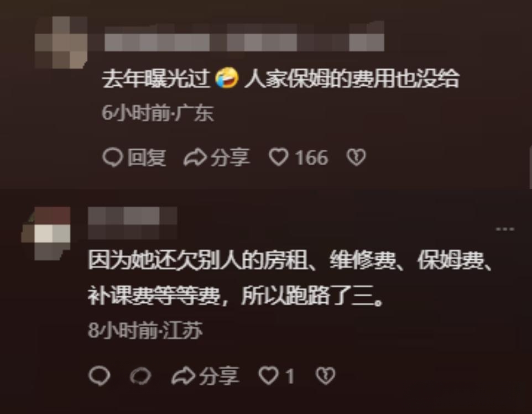Open the three-dot more options menu
This screenshot has height=414, width=532.
pos(505,229)
